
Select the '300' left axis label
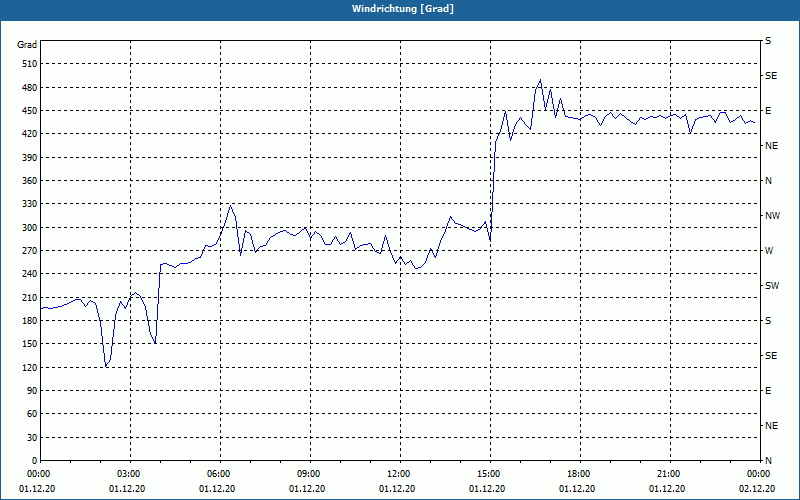point(30,228)
